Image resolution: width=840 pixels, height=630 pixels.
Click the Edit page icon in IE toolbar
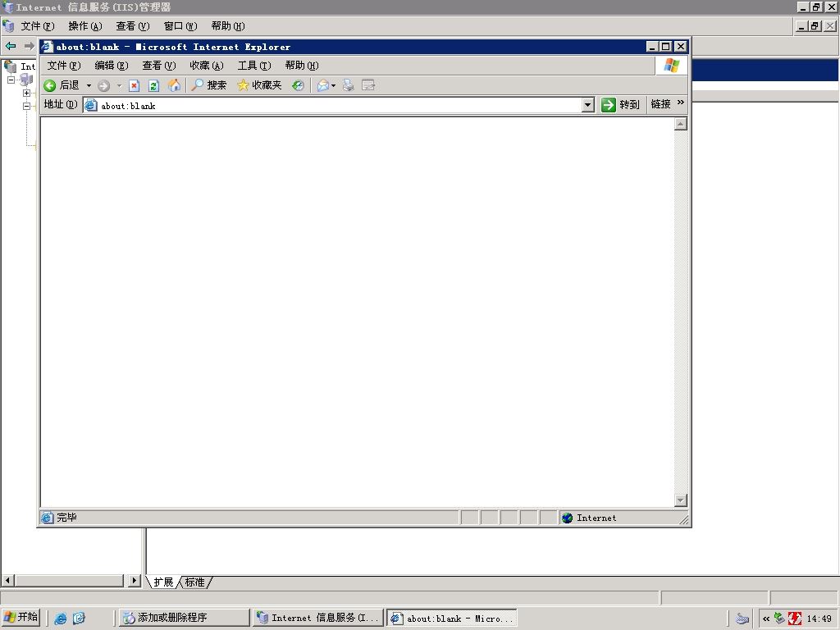(368, 85)
